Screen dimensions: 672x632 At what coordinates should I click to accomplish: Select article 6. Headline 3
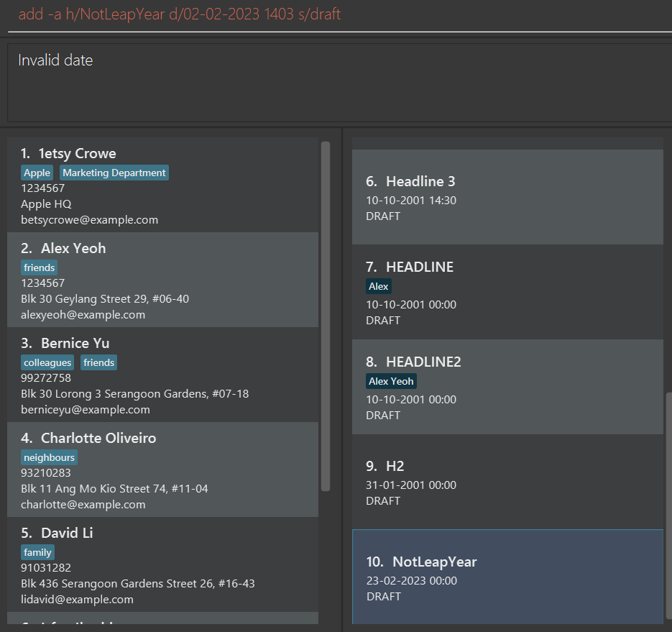pyautogui.click(x=507, y=197)
